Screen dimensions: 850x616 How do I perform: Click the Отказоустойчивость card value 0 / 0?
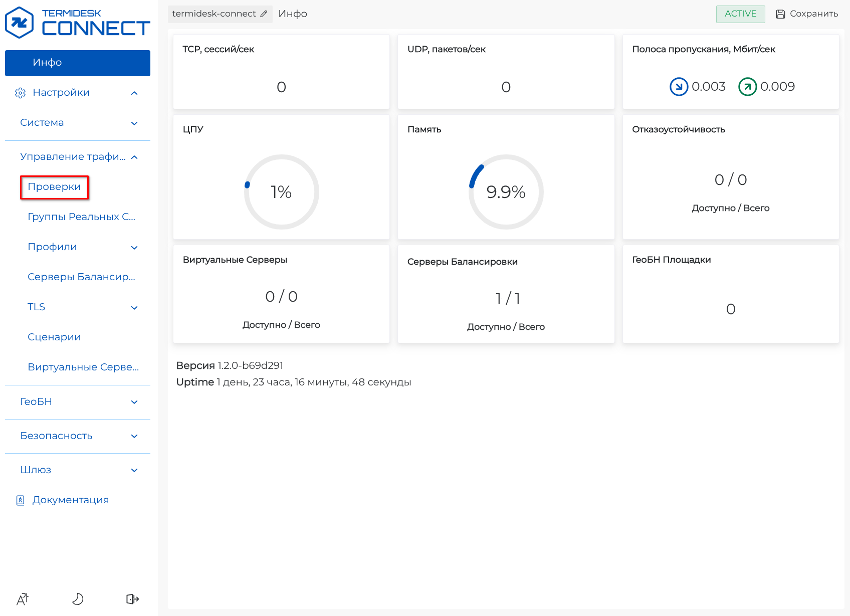(731, 180)
